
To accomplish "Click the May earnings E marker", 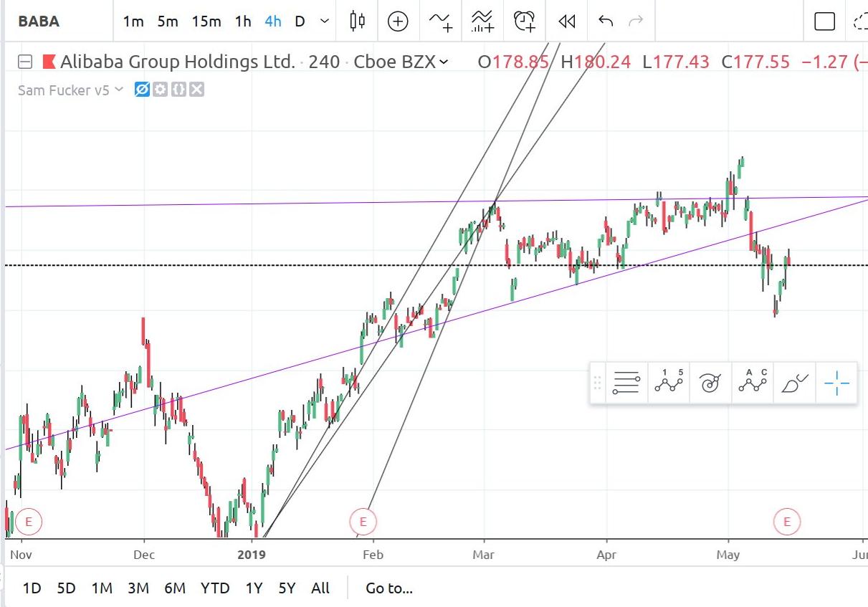I will 787,522.
